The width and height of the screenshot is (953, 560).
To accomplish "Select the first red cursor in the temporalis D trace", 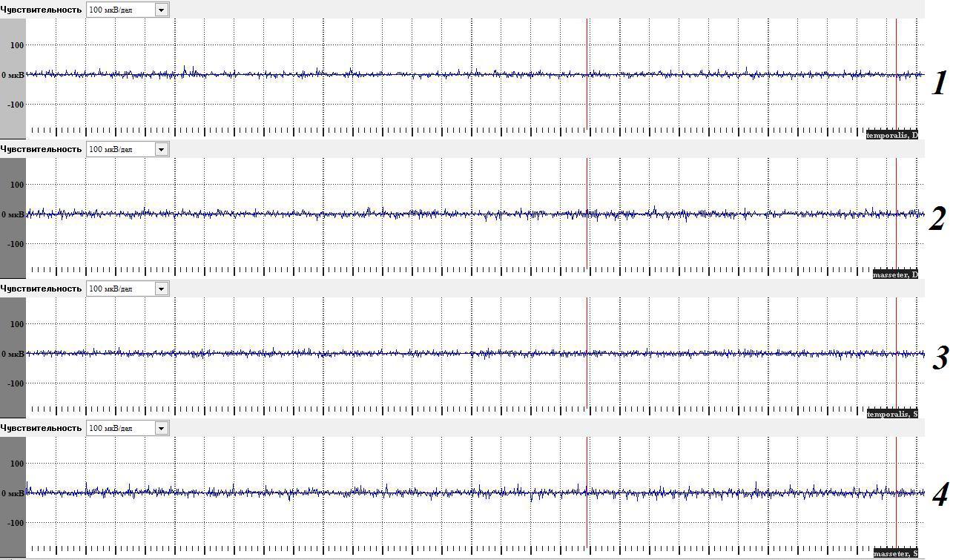I will (587, 74).
